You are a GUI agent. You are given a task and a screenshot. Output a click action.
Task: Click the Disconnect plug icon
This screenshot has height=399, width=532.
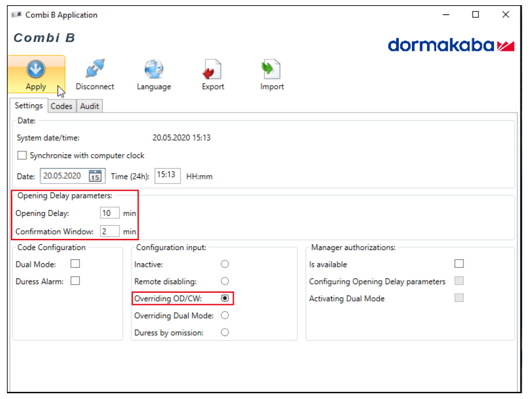(x=95, y=70)
